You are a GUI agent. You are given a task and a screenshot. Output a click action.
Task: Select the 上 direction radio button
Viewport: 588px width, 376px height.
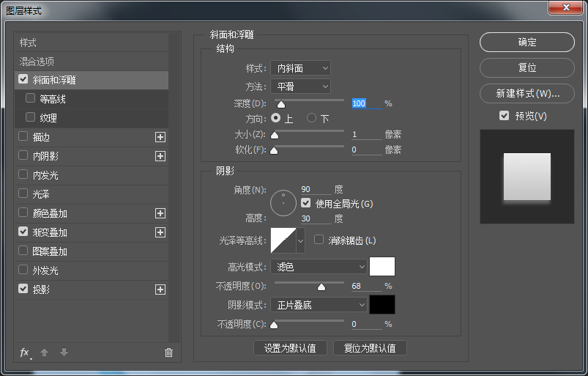pyautogui.click(x=275, y=118)
